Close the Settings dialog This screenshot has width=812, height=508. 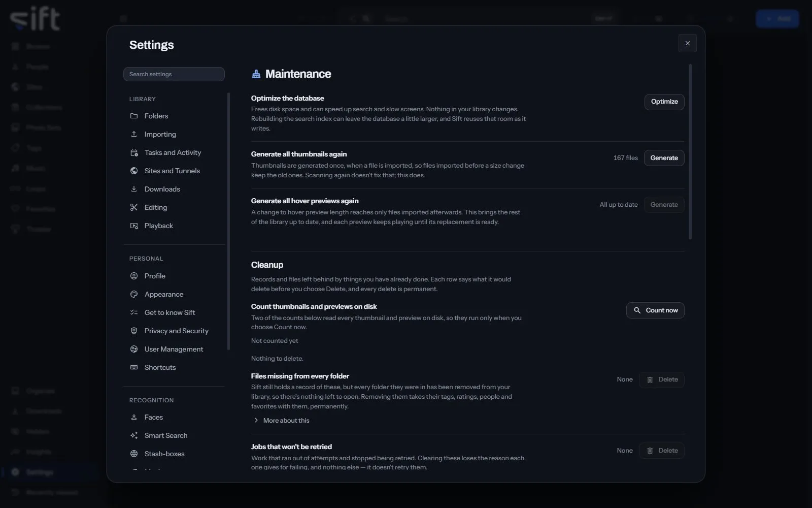click(x=688, y=43)
